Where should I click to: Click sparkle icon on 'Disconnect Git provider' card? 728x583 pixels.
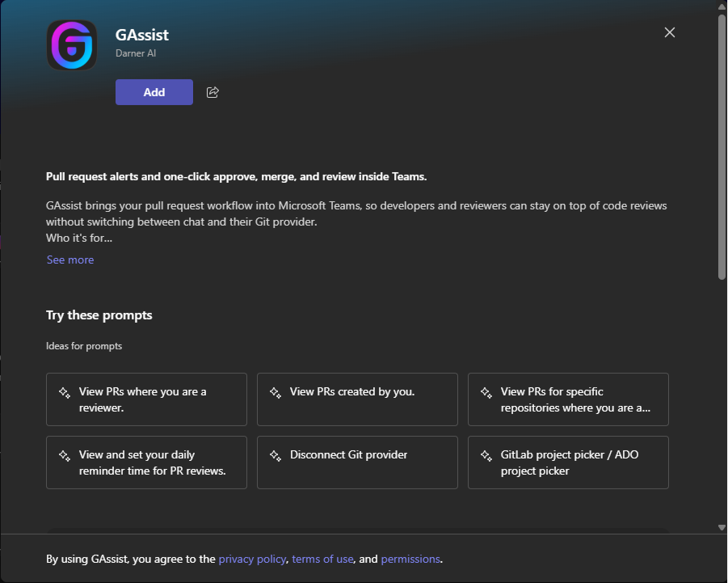click(276, 456)
